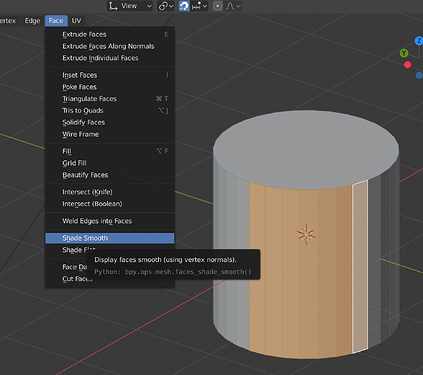Open the pivot point link dropdown
This screenshot has height=375, width=423.
tap(166, 6)
